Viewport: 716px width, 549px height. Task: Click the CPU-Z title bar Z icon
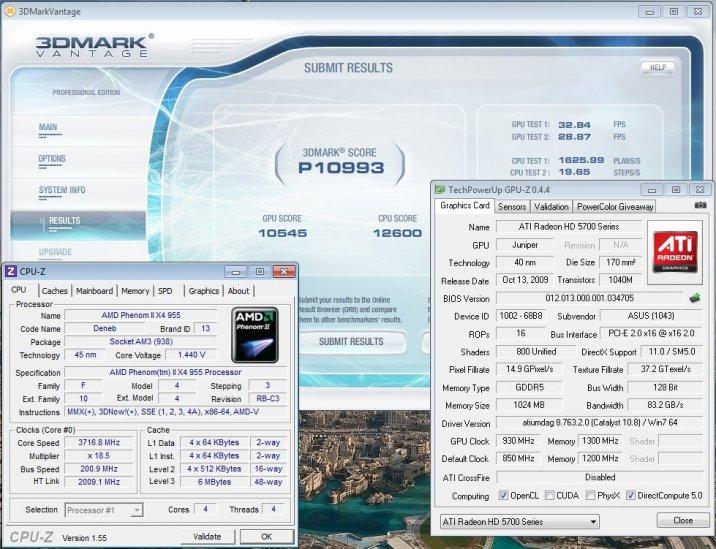point(11,271)
